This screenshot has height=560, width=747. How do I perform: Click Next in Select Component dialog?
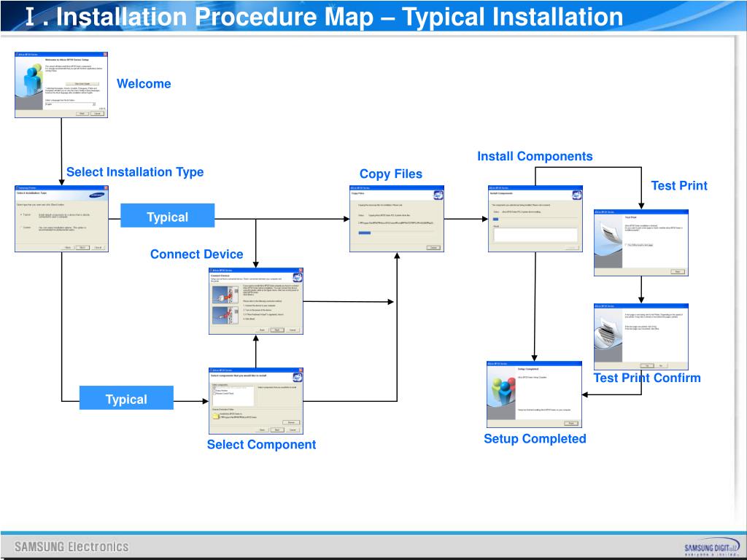[276, 430]
